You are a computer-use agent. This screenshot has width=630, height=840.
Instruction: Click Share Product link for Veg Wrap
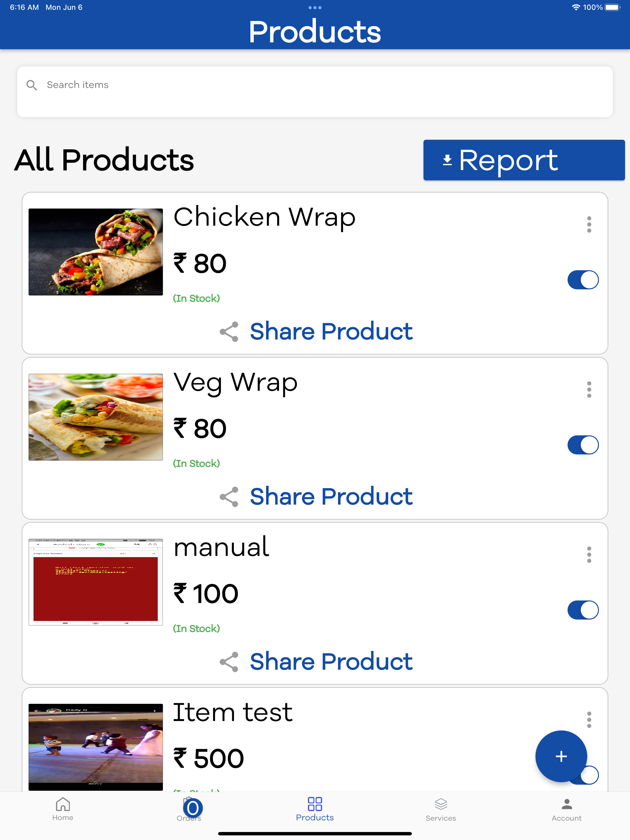pyautogui.click(x=331, y=497)
